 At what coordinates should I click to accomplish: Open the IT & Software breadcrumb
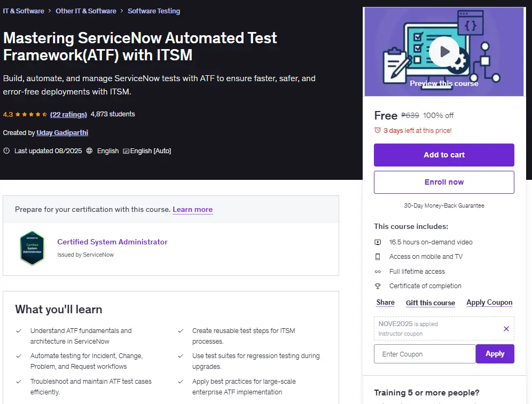pyautogui.click(x=24, y=11)
